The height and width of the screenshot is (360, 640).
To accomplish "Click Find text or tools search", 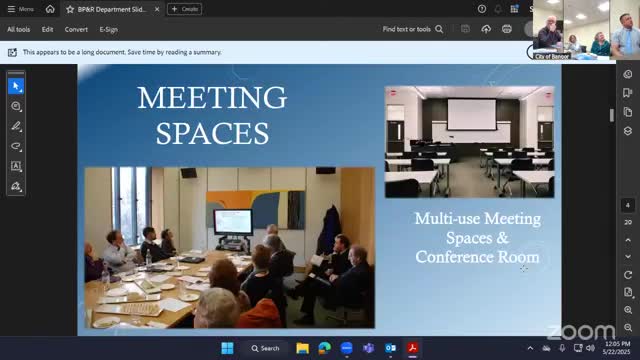I will click(413, 29).
